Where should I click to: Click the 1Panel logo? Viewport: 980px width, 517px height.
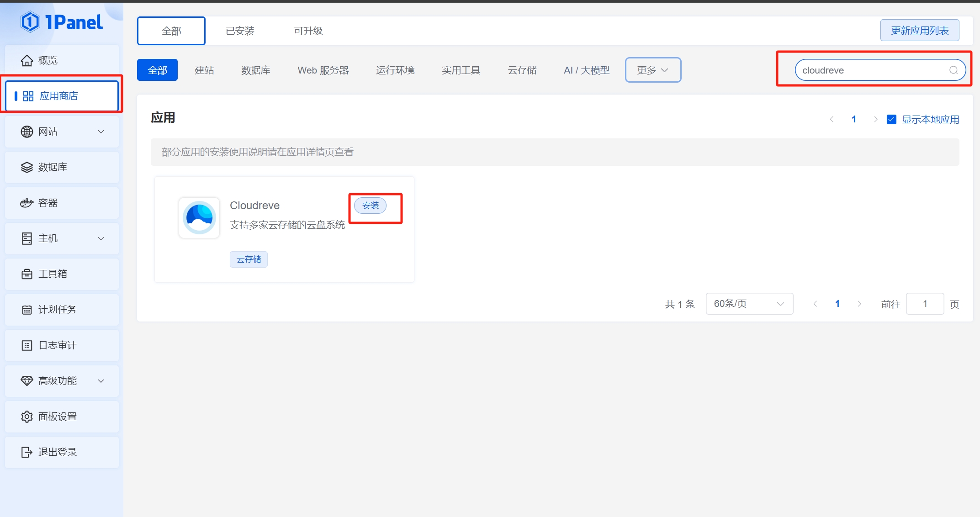[x=62, y=22]
